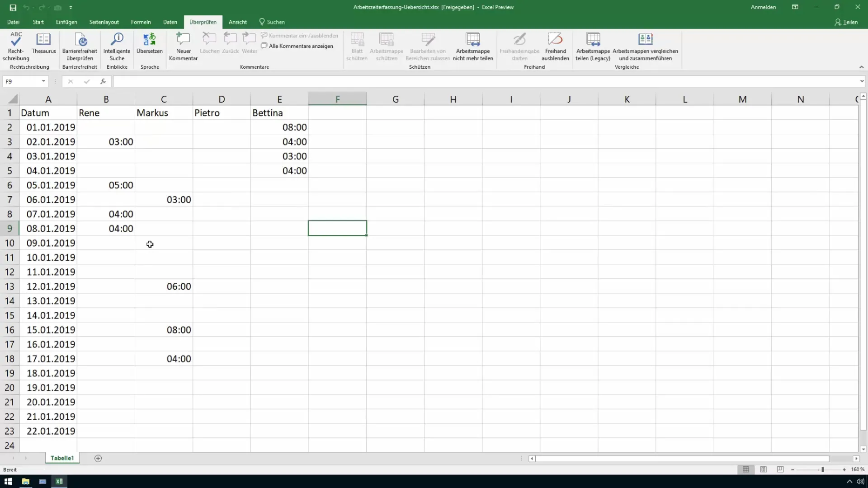Expand the Formeln menu item

[142, 22]
